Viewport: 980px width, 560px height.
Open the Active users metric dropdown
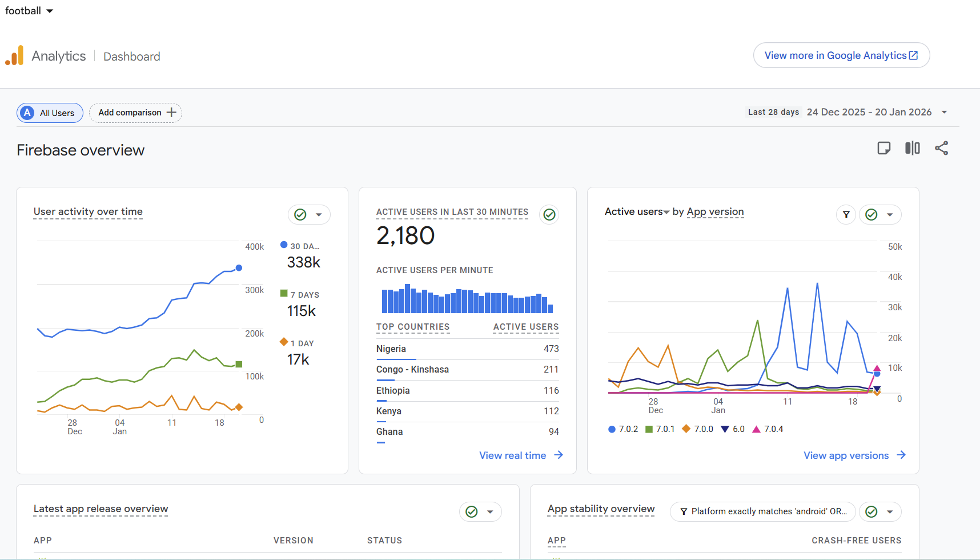pyautogui.click(x=637, y=212)
